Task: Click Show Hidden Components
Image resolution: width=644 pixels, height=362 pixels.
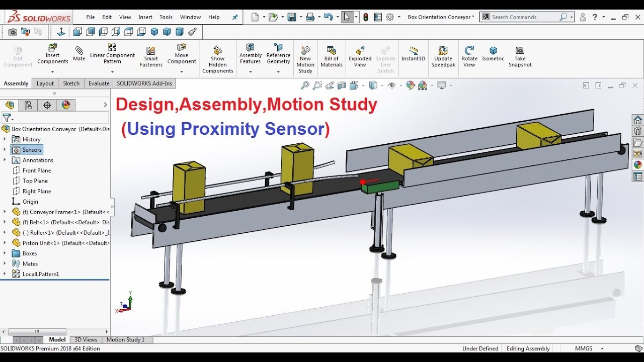Action: [x=218, y=60]
